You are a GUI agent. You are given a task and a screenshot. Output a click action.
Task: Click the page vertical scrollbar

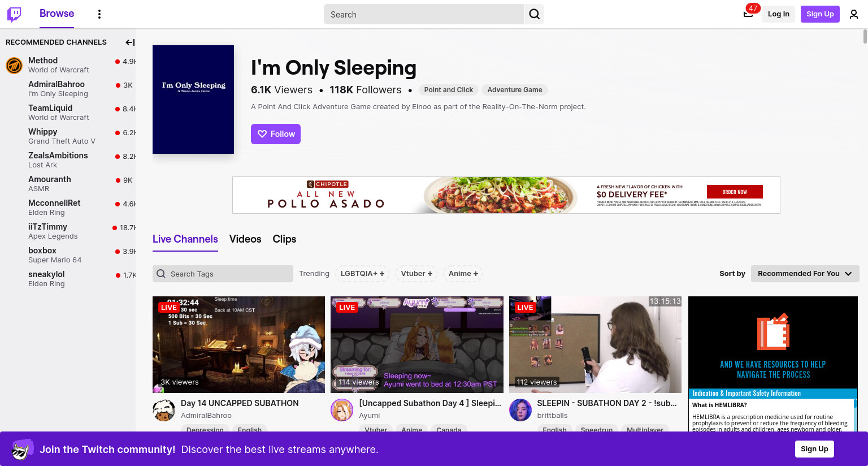point(865,36)
